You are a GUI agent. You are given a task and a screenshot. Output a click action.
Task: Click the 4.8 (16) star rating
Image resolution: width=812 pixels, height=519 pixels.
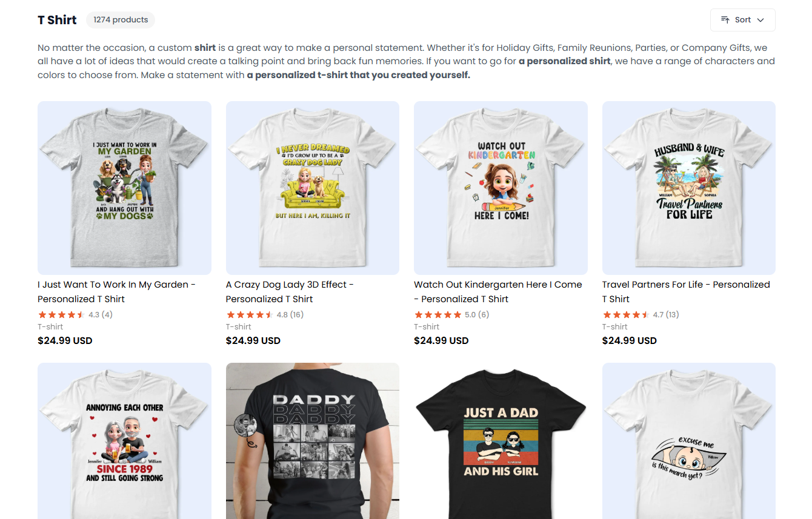coord(265,314)
